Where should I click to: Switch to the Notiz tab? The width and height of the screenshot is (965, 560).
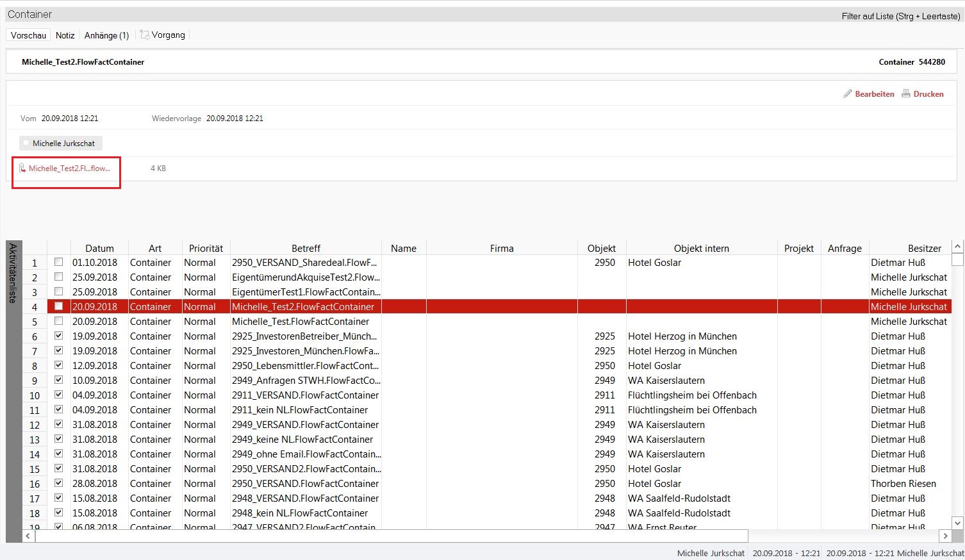[x=65, y=35]
